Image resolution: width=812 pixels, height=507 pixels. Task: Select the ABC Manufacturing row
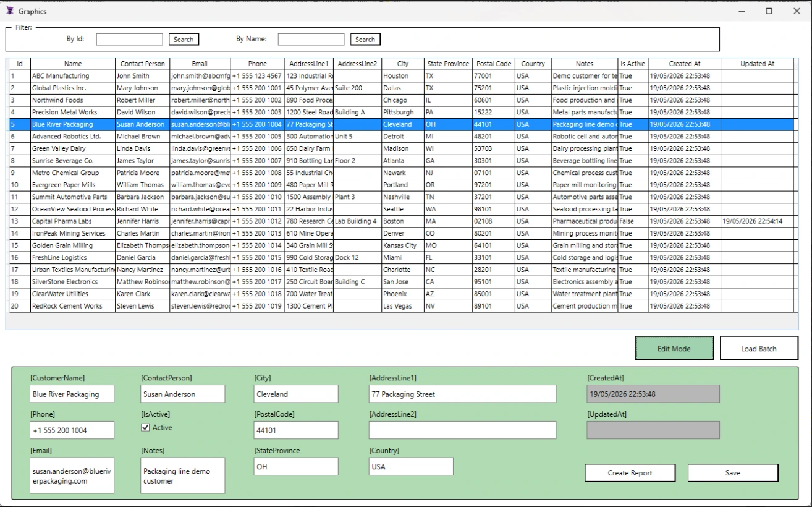(401, 76)
